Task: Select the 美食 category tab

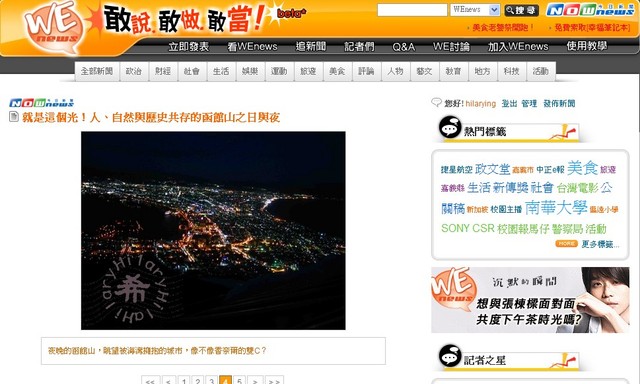Action: [x=337, y=71]
